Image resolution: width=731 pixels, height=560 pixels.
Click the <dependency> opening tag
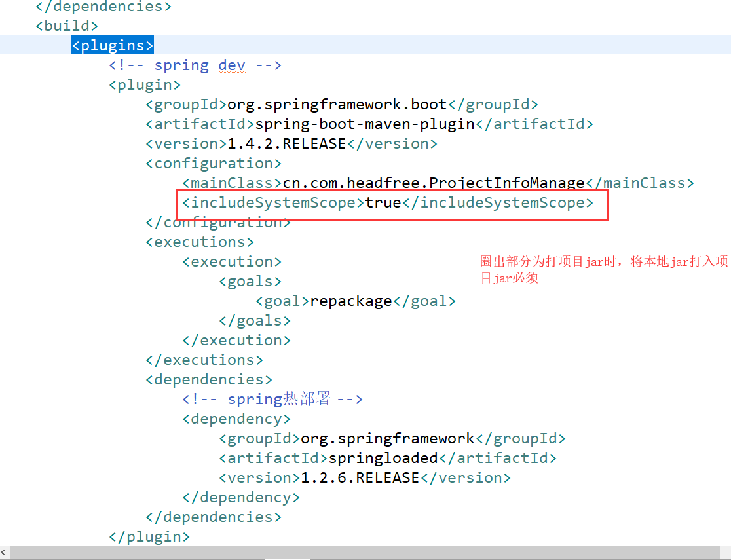tap(236, 419)
